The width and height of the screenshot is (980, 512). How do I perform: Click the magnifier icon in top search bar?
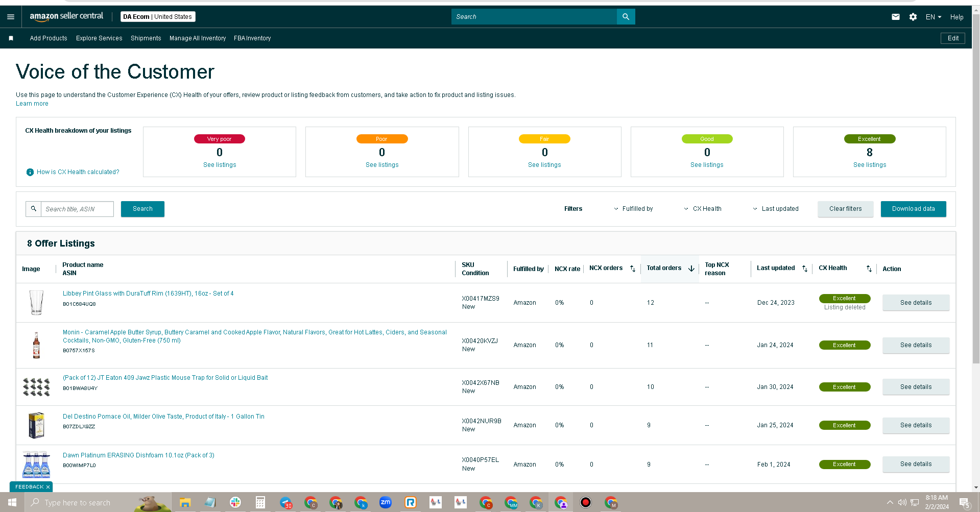626,17
